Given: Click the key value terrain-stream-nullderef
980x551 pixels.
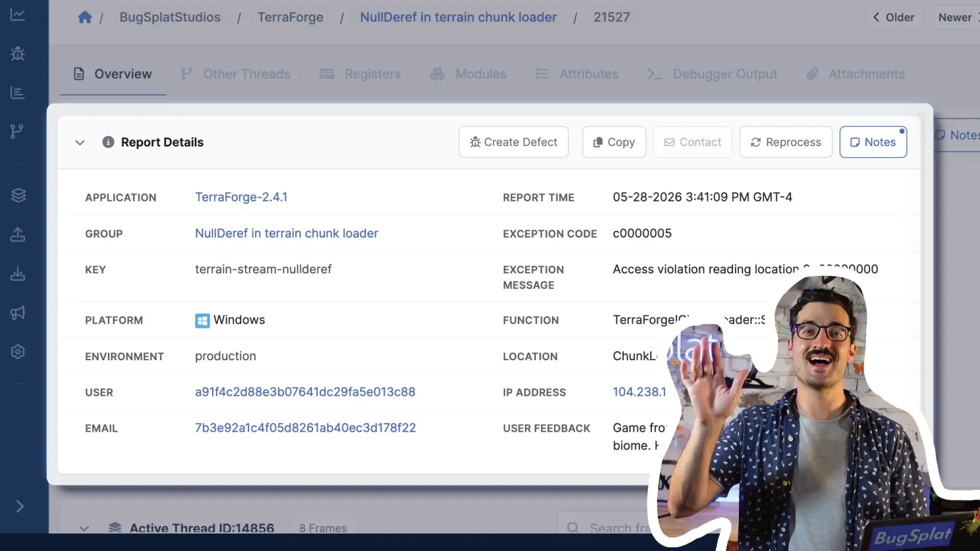Looking at the screenshot, I should tap(263, 269).
